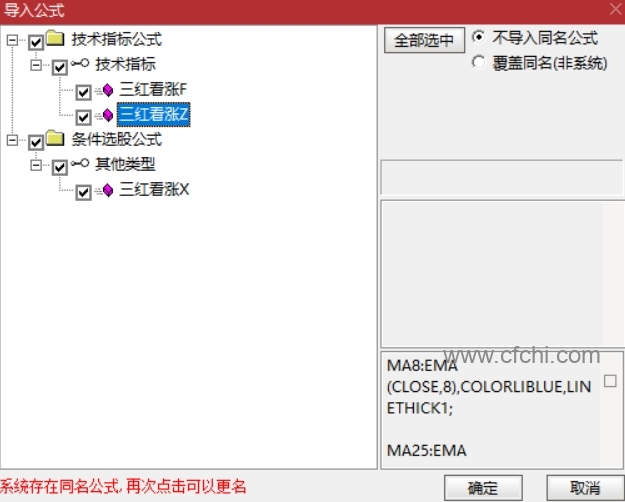Click the 全部选中 button
Screen dimensions: 625x502
424,40
